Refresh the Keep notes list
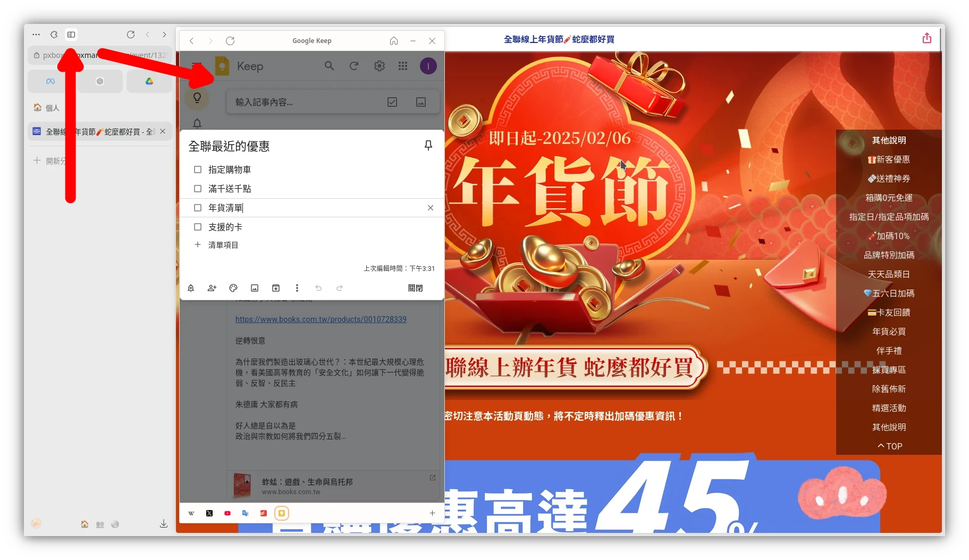 click(x=354, y=66)
